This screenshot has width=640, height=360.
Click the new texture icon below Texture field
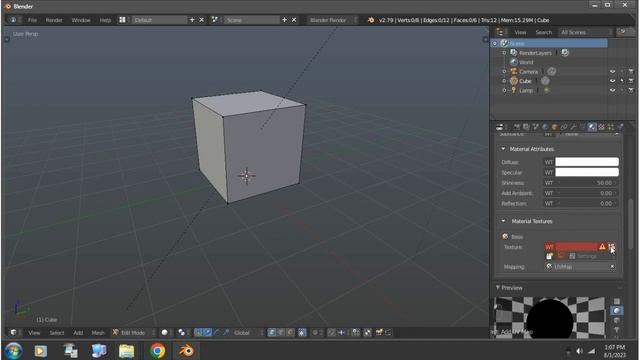(549, 256)
